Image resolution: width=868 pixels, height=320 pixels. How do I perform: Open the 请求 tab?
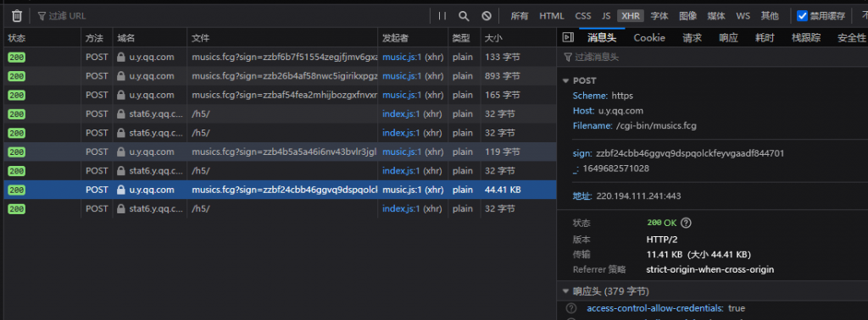pos(693,37)
